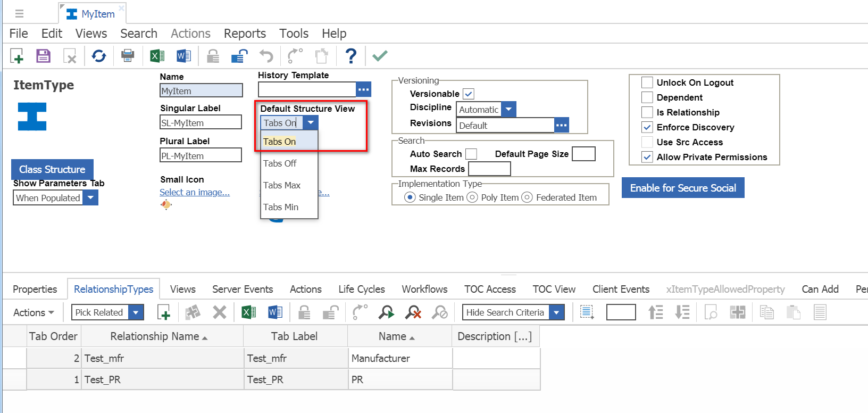Open the File menu
This screenshot has height=413, width=868.
tap(19, 34)
